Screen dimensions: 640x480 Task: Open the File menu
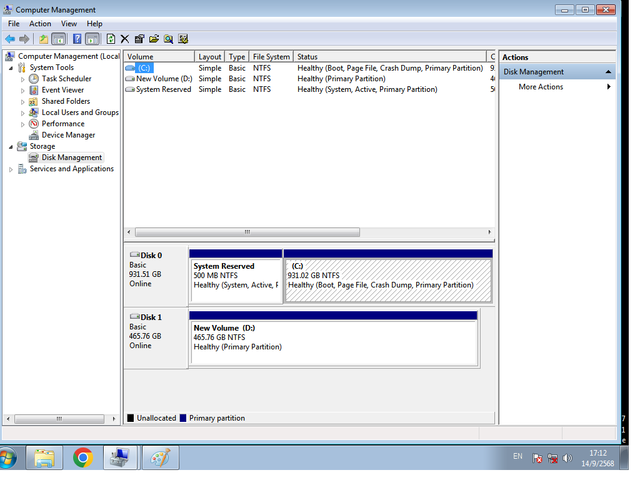click(x=13, y=24)
